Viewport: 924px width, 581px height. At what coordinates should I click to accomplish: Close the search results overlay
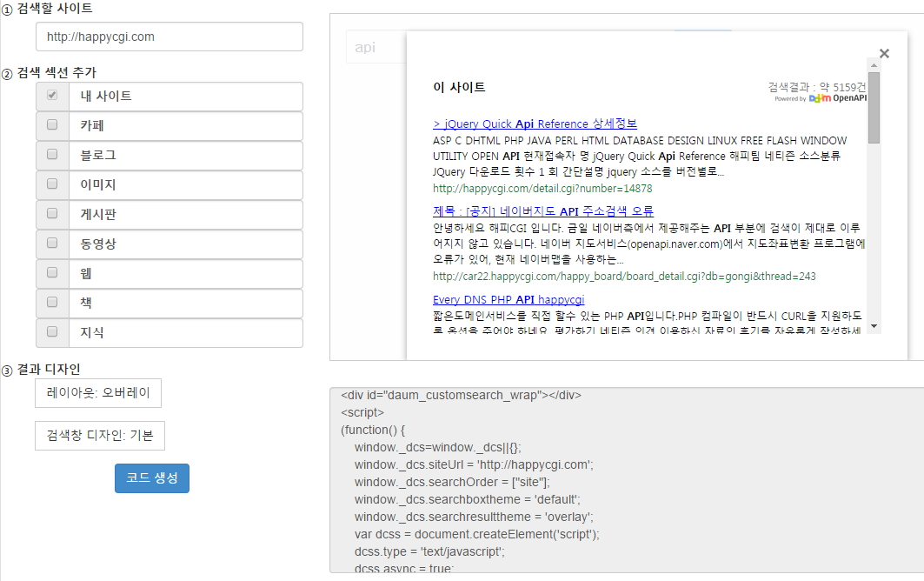884,54
